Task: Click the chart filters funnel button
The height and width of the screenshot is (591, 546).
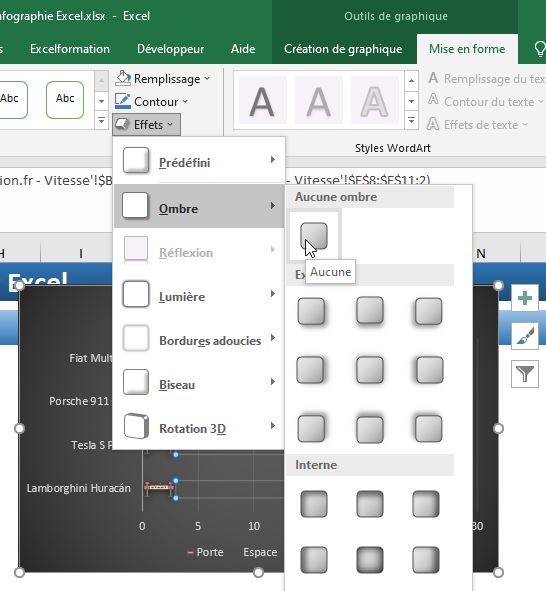Action: [525, 374]
